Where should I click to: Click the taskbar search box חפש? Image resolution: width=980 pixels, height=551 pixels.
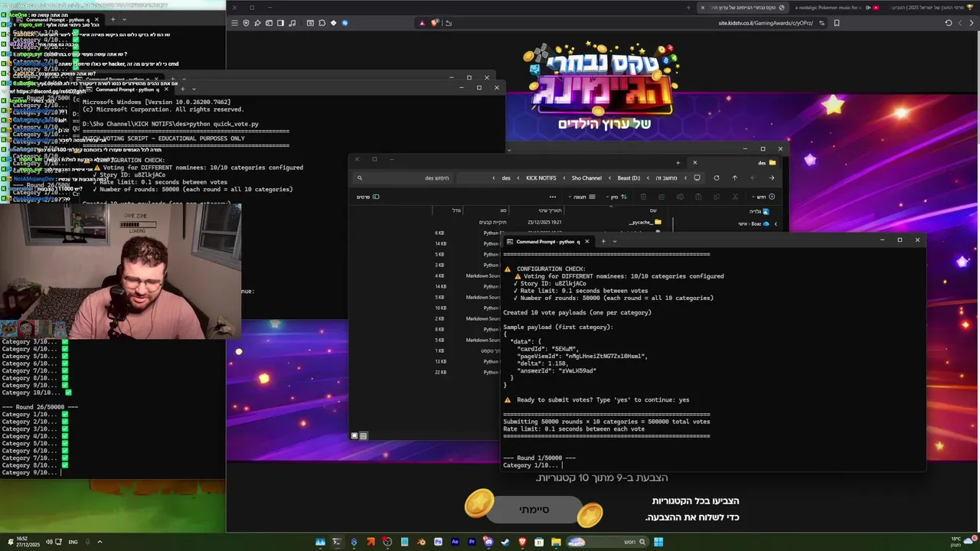coord(608,542)
